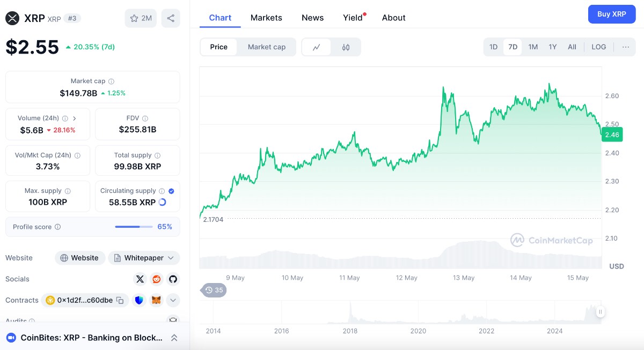Click the verified badge beside Circulating supply
Screen dimensions: 644x350
[171, 191]
